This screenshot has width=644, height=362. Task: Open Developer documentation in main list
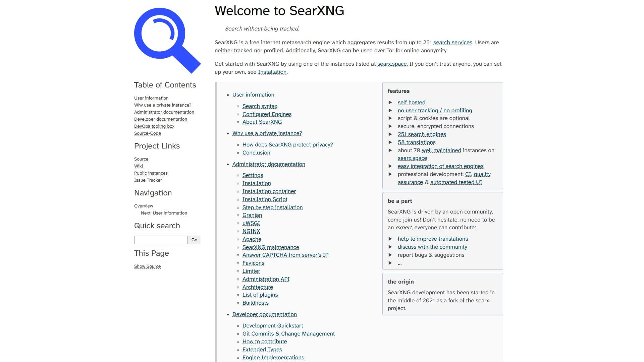point(264,314)
